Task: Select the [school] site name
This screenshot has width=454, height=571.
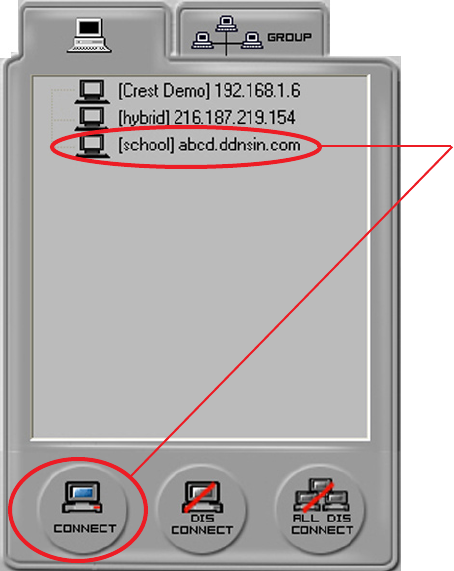Action: click(146, 145)
